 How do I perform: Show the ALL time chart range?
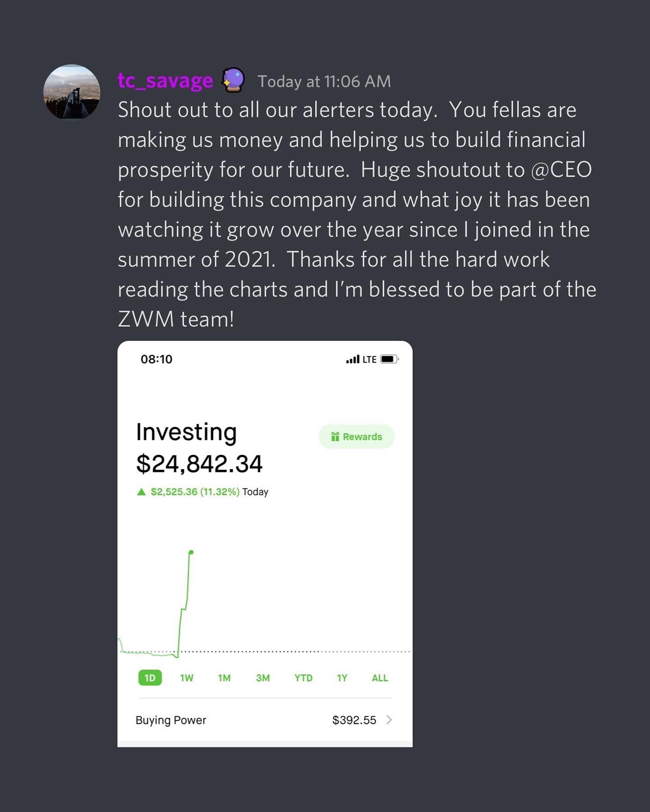380,678
